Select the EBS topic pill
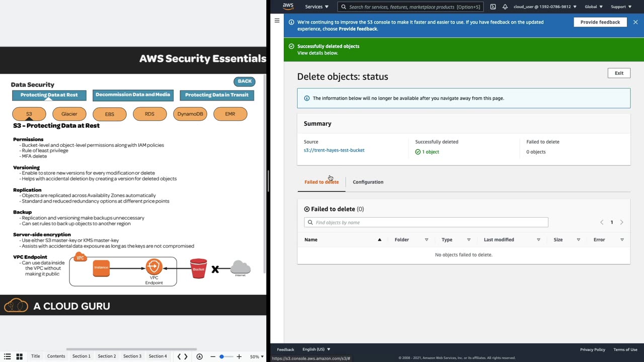This screenshot has width=644, height=362. coord(110,114)
